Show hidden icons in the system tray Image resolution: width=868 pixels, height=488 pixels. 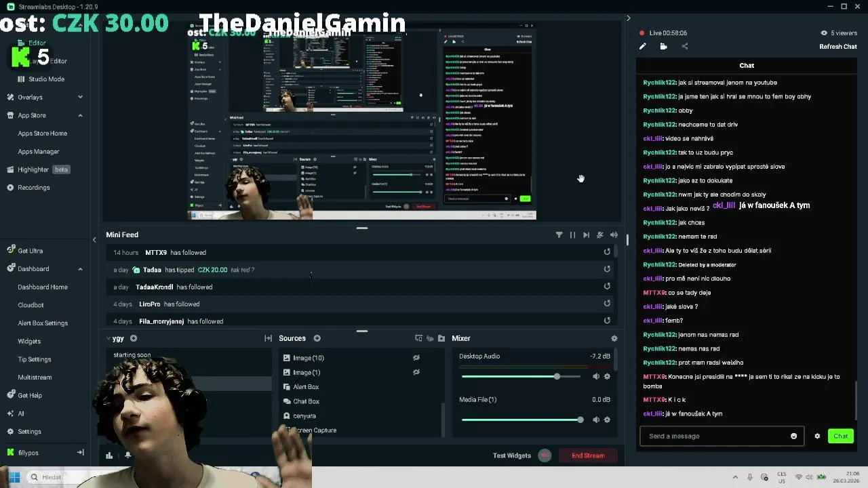735,477
